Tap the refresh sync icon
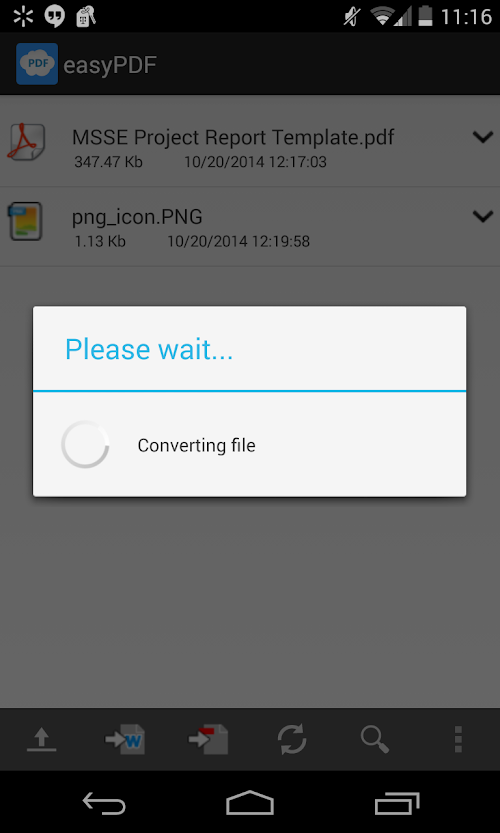Viewport: 500px width, 833px height. click(292, 739)
